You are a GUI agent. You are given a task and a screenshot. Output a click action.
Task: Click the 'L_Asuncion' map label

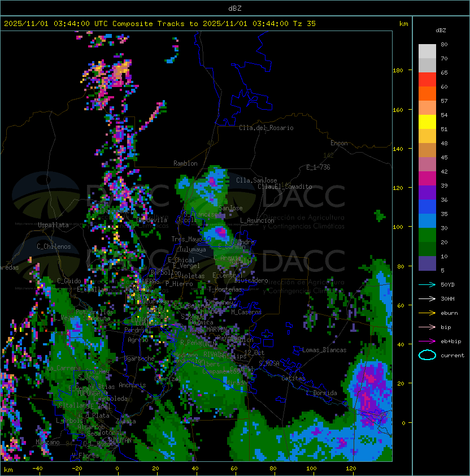tap(257, 220)
